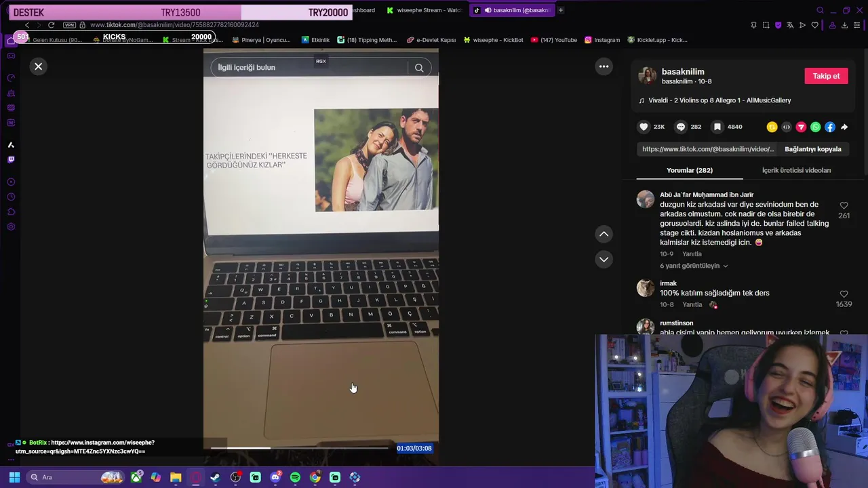This screenshot has height=488, width=868.
Task: Click the search magnifier in TikTok video
Action: pyautogui.click(x=419, y=68)
